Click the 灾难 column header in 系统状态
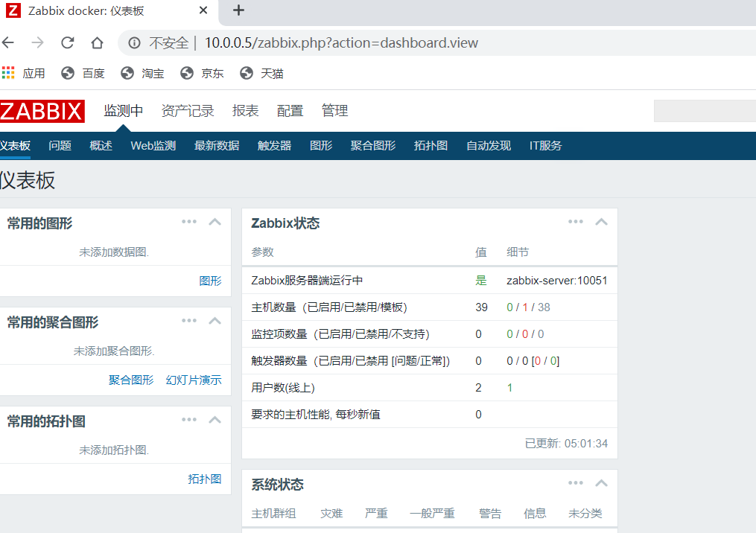 click(331, 514)
